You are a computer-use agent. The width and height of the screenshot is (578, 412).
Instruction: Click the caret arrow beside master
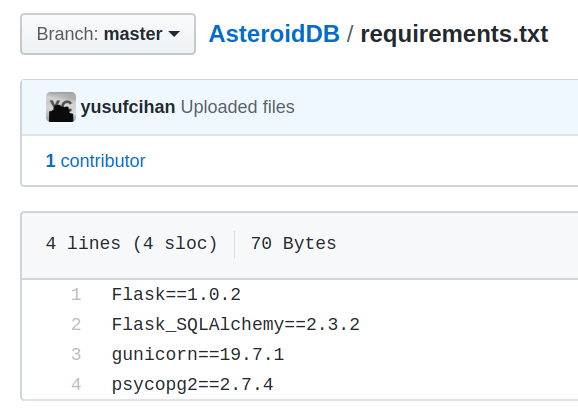click(174, 34)
